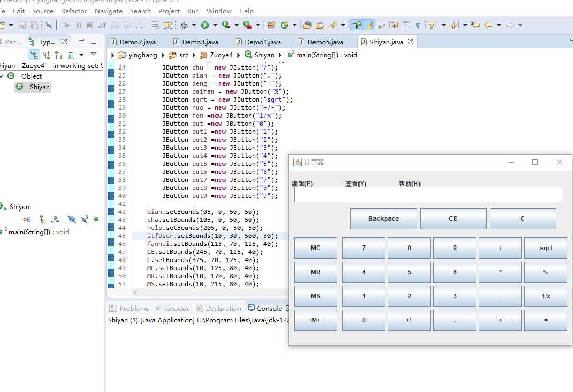Open the New Java Class dropdown arrow
The height and width of the screenshot is (392, 573).
point(294,25)
